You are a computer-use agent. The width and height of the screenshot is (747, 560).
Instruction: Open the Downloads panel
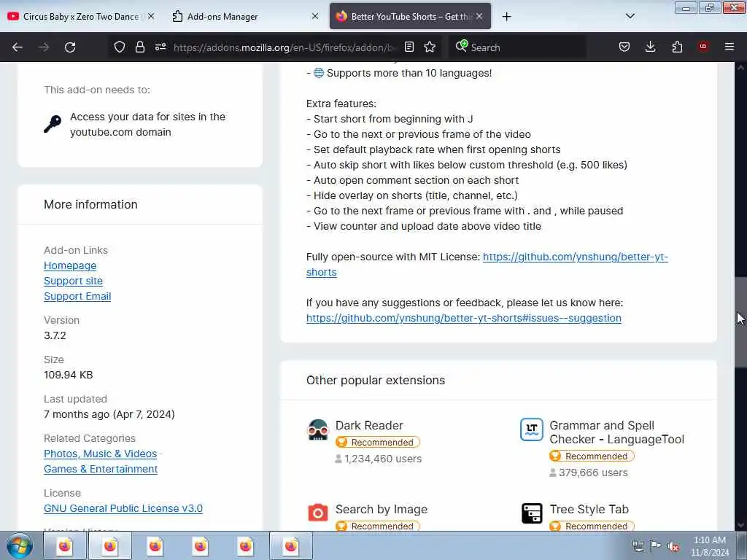pyautogui.click(x=650, y=47)
